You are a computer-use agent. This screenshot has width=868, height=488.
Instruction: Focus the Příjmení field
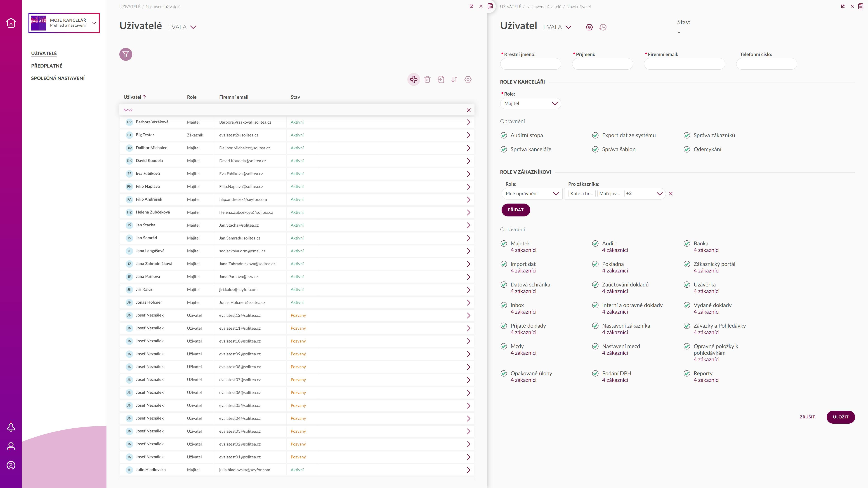tap(602, 64)
